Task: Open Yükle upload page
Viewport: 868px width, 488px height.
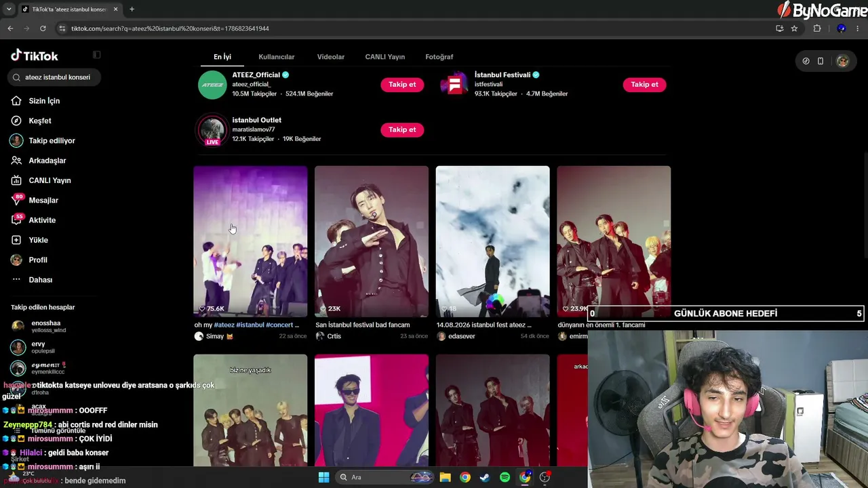Action: click(x=38, y=240)
